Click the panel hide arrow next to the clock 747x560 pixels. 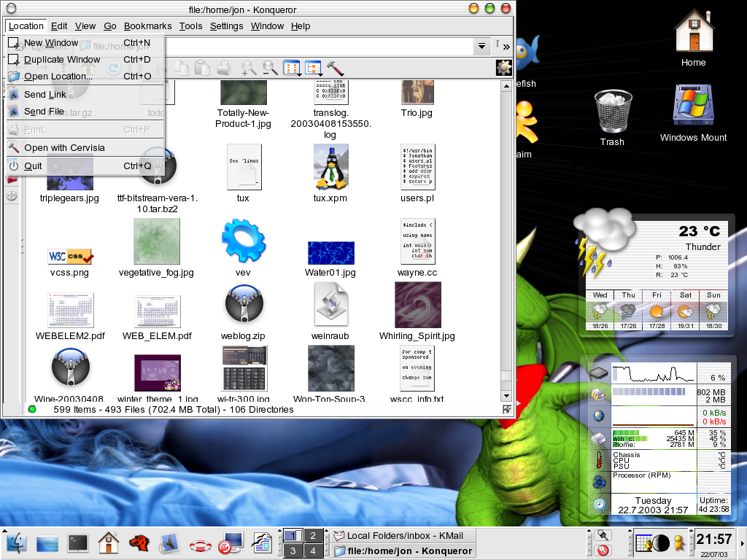click(742, 543)
